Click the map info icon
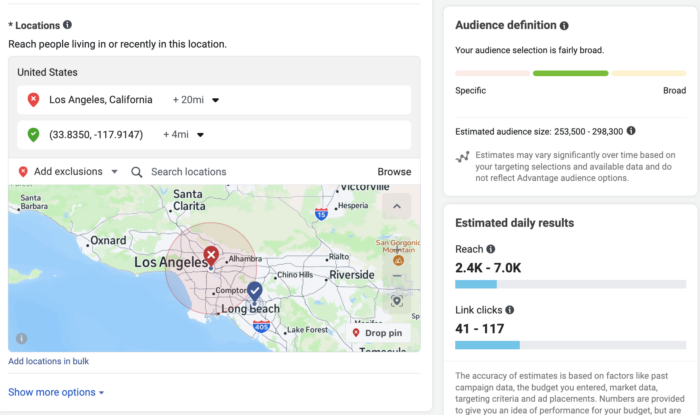Screen dimensions: 700x415 click(21, 339)
